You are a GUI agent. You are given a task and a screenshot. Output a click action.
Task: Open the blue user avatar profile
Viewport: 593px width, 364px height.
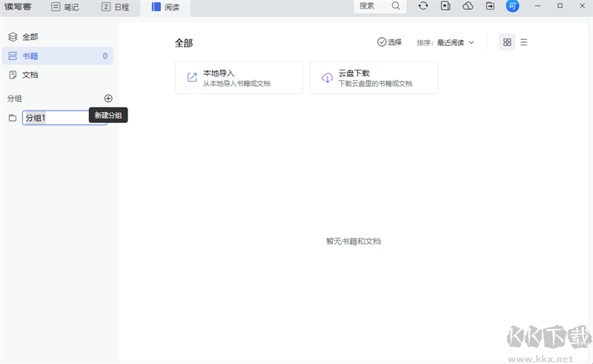(x=512, y=6)
